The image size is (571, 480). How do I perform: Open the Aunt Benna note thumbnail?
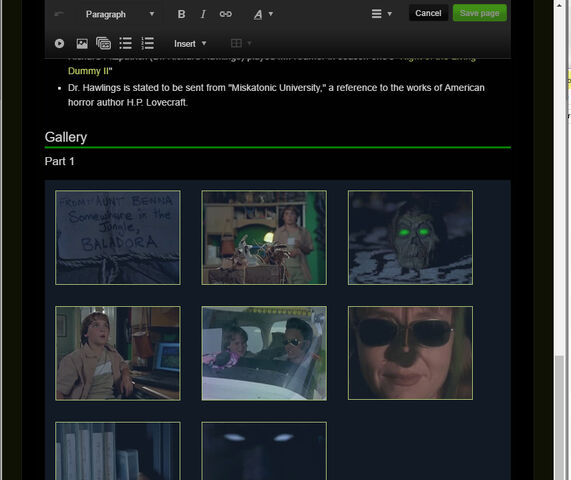[118, 237]
